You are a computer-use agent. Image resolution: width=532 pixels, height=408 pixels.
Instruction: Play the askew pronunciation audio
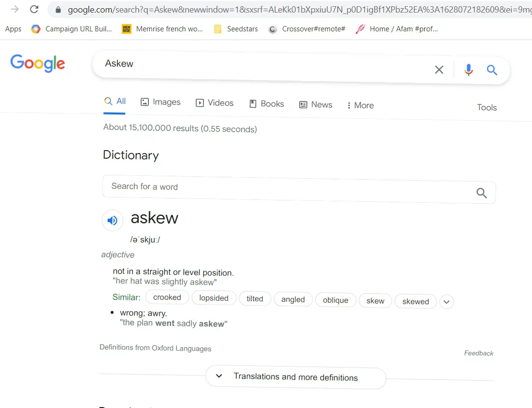click(112, 221)
